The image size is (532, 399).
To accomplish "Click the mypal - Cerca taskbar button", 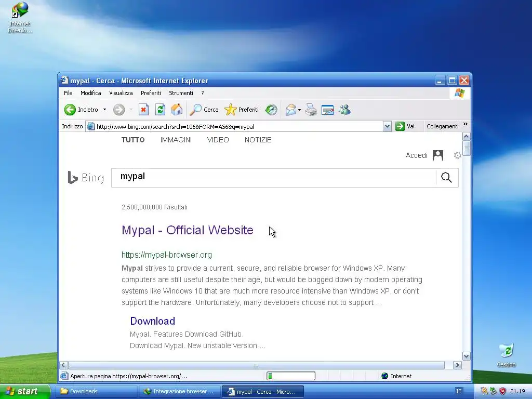I will pyautogui.click(x=262, y=392).
